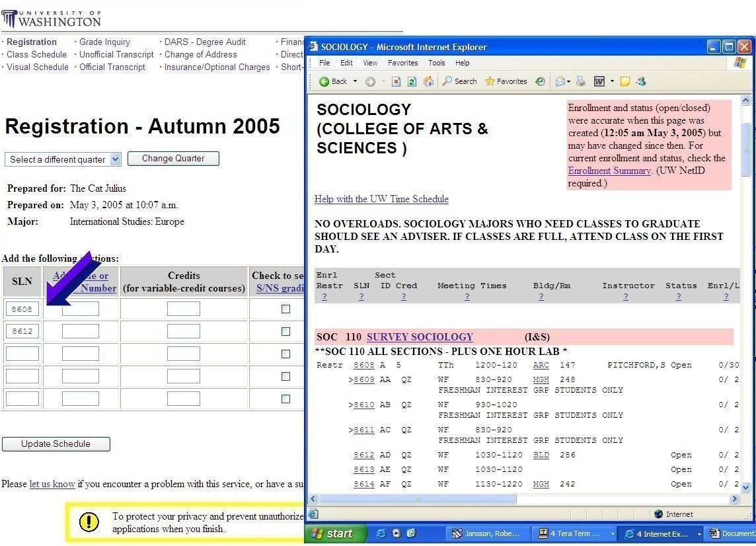
Task: Click the Forward arrow in IE toolbar
Action: pyautogui.click(x=370, y=81)
